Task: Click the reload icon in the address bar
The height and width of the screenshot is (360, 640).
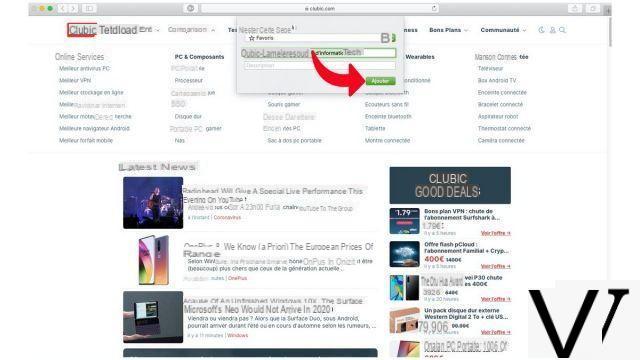Action: point(434,8)
